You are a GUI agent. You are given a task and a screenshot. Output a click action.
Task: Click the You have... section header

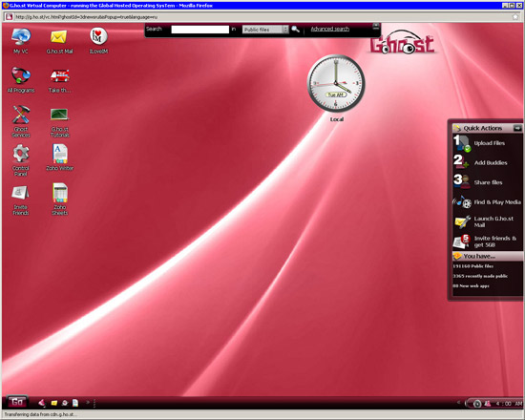click(488, 256)
